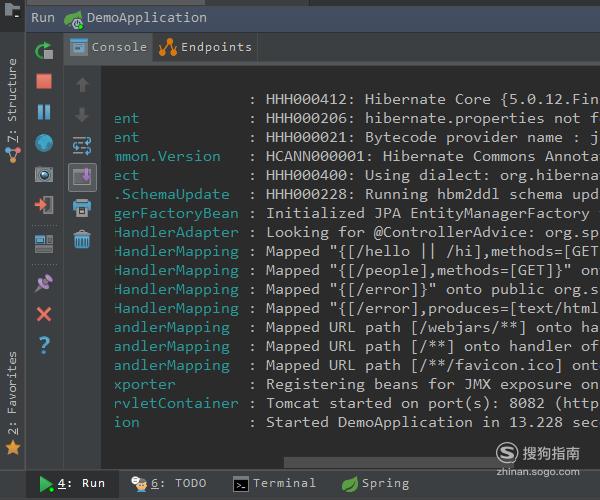Toggle soft-wrap in the console

82,146
